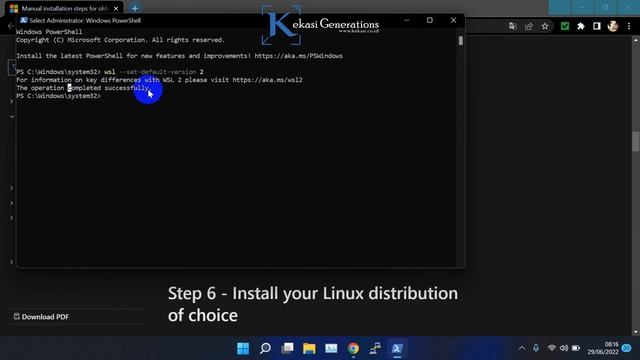The width and height of the screenshot is (640, 360).
Task: Click the https://aka.ms/PSWindows URL text
Action: (x=299, y=56)
